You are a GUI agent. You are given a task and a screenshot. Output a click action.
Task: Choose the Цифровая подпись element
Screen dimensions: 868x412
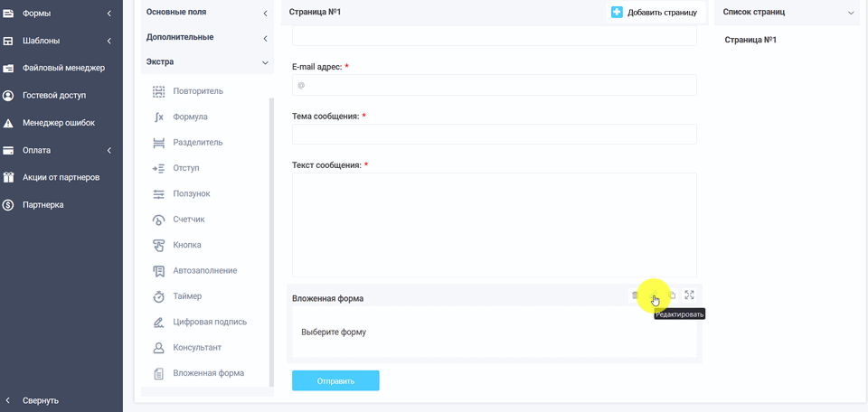(x=209, y=322)
